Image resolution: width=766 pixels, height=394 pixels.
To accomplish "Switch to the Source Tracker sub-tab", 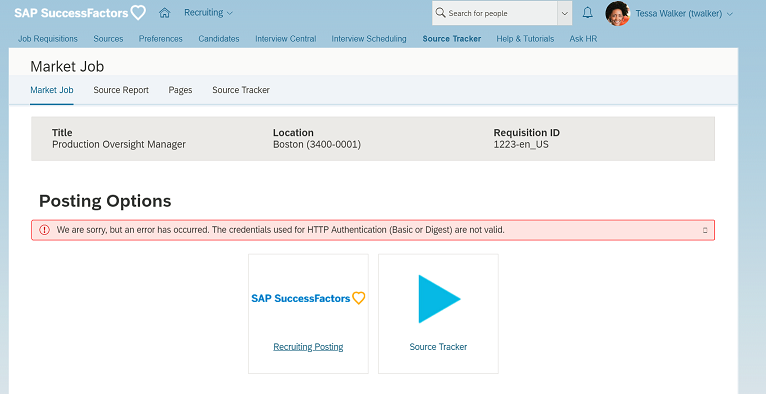I will 241,90.
